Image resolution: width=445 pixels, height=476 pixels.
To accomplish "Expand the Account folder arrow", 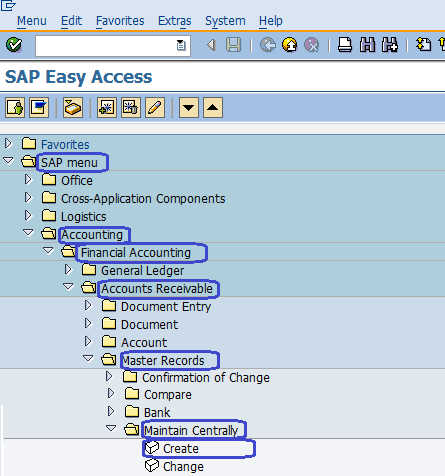I will point(88,342).
